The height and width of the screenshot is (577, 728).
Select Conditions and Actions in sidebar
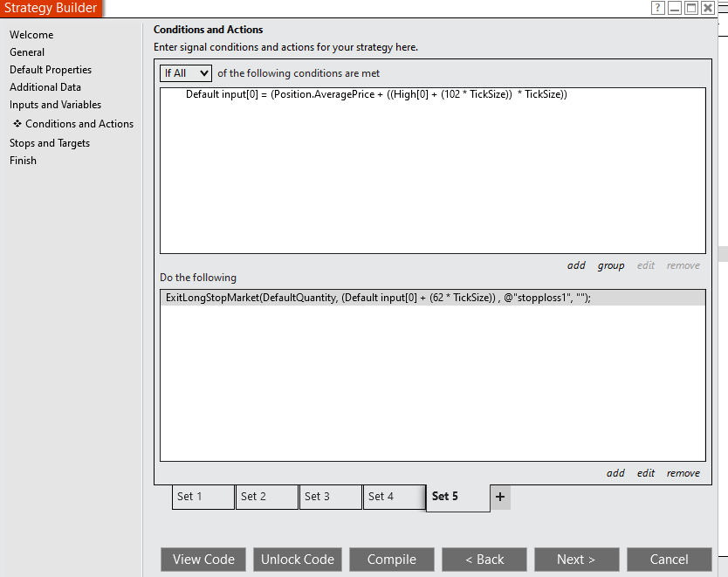coord(73,123)
